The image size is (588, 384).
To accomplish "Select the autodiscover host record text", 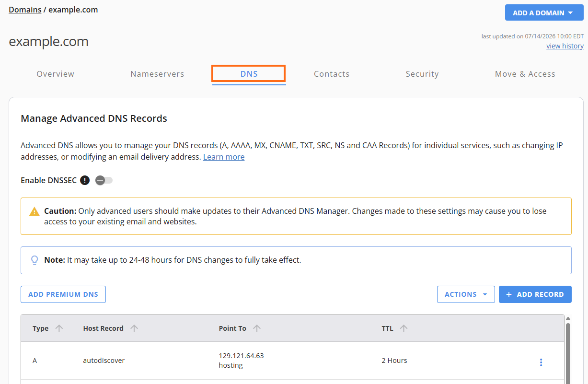I will point(104,361).
